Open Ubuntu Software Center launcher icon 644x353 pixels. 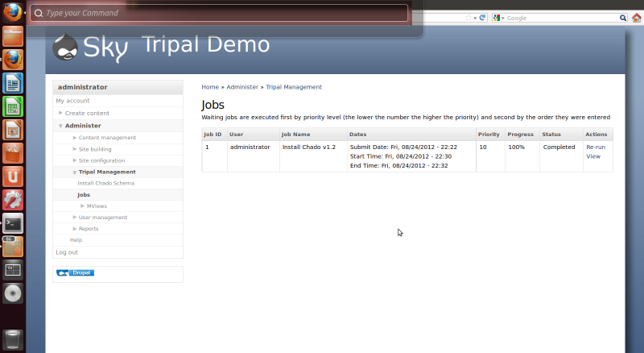(13, 153)
